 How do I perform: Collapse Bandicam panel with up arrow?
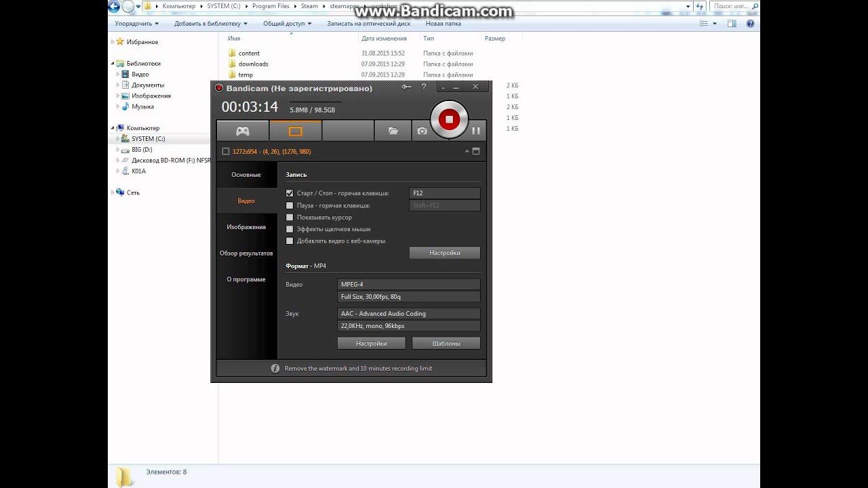466,151
